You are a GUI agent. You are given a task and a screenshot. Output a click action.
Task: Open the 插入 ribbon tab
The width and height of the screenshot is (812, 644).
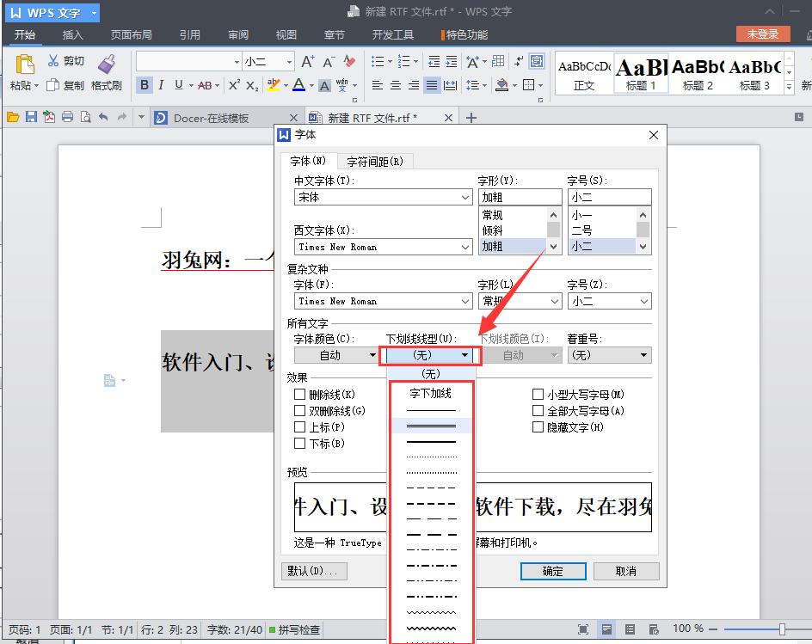(72, 34)
